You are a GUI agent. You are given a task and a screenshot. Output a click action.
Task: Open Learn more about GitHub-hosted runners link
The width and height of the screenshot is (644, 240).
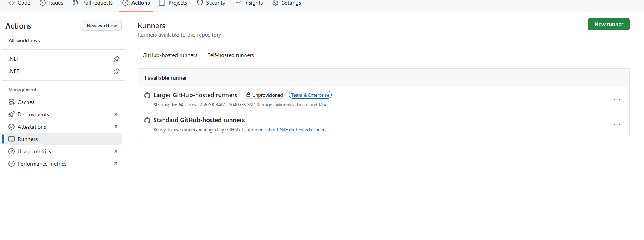(x=285, y=130)
